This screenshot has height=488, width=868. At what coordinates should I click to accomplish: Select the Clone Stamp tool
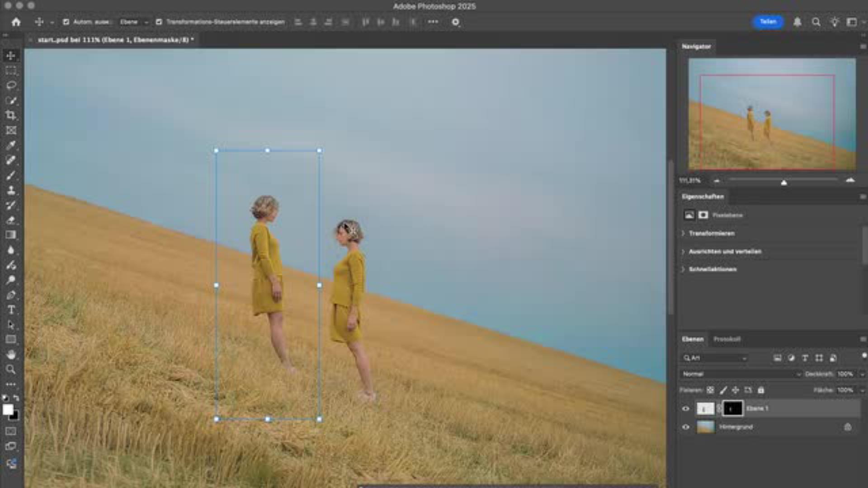pyautogui.click(x=11, y=190)
